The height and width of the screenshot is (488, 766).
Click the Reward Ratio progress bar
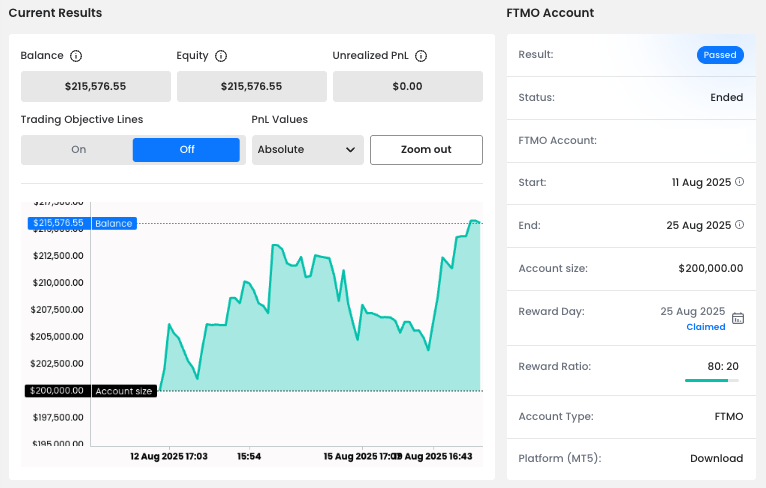coord(711,380)
